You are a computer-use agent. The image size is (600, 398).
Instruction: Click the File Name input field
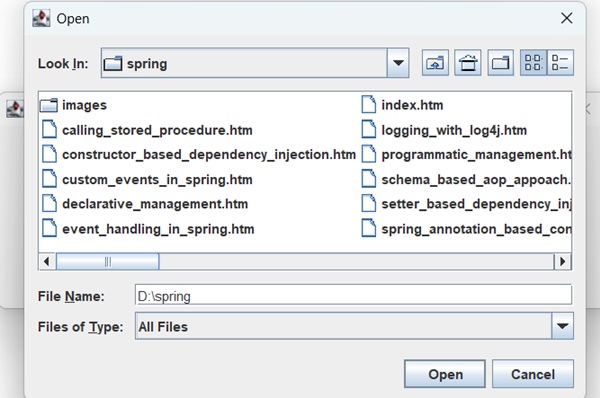tap(354, 295)
